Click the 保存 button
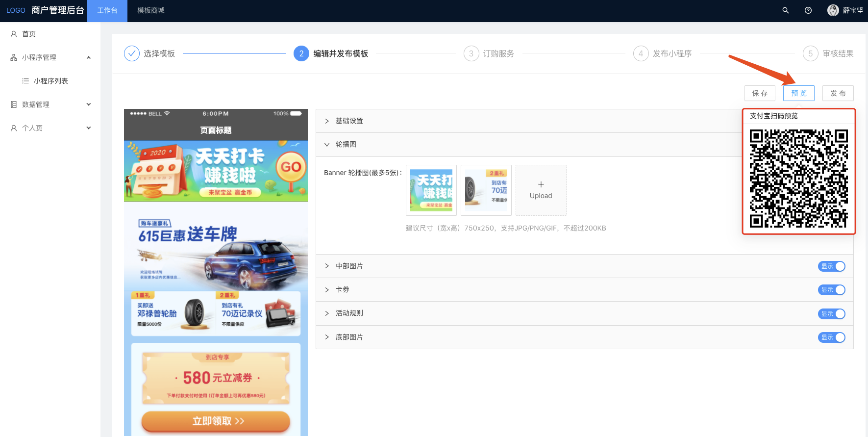 [760, 93]
